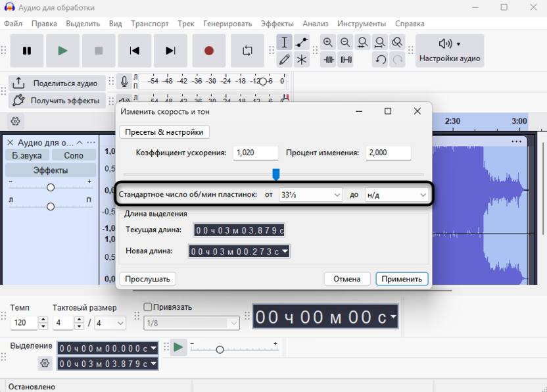This screenshot has width=547, height=392.
Task: Click the Undo arrow icon
Action: (380, 60)
